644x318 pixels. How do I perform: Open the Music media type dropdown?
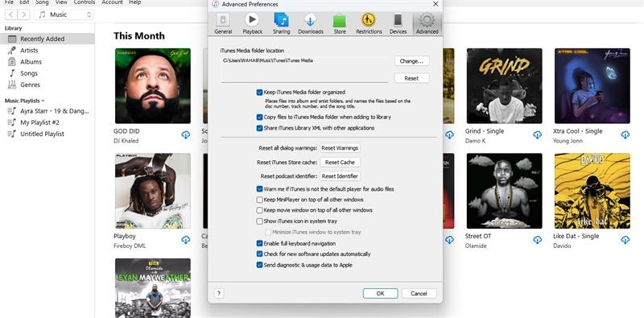[x=64, y=14]
